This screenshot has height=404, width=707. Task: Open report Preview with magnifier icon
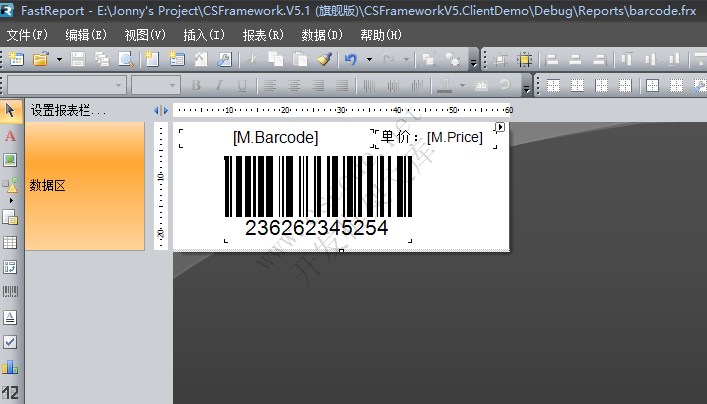click(126, 59)
